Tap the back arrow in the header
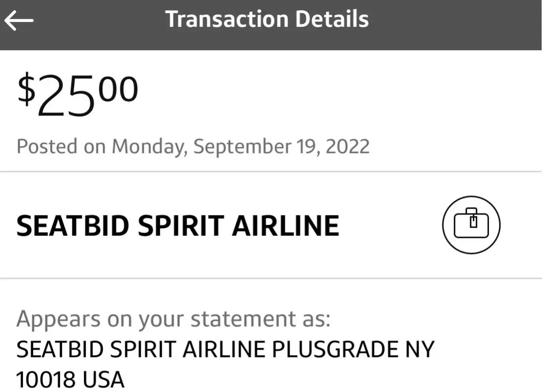Screen dimensions: 547x392 point(19,20)
